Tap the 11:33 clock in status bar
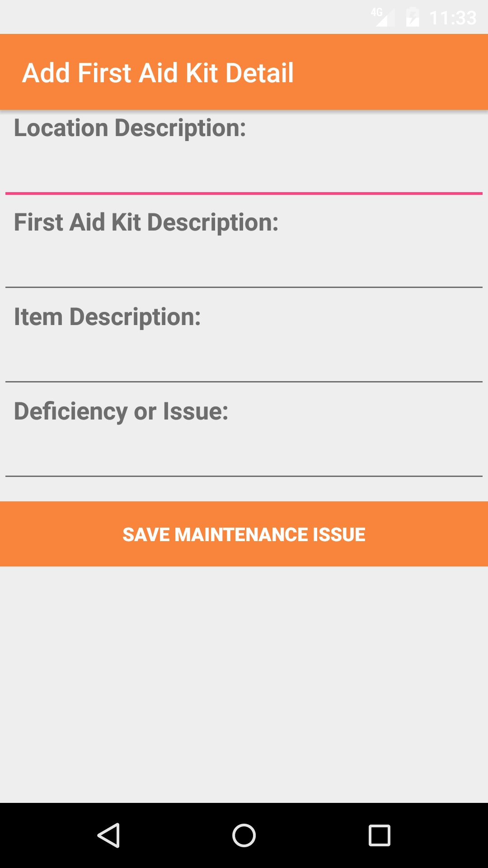 coord(453,18)
